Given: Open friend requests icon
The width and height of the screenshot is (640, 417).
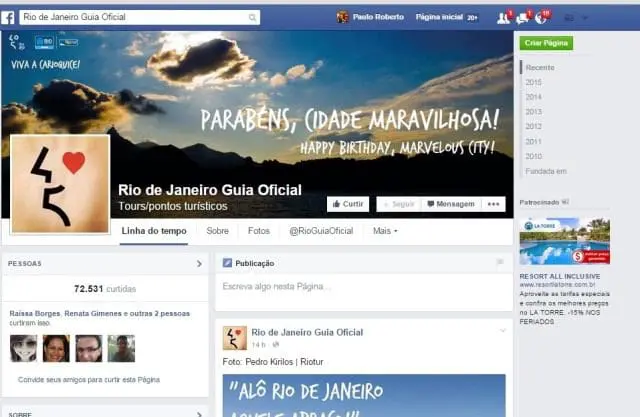Looking at the screenshot, I should [504, 18].
